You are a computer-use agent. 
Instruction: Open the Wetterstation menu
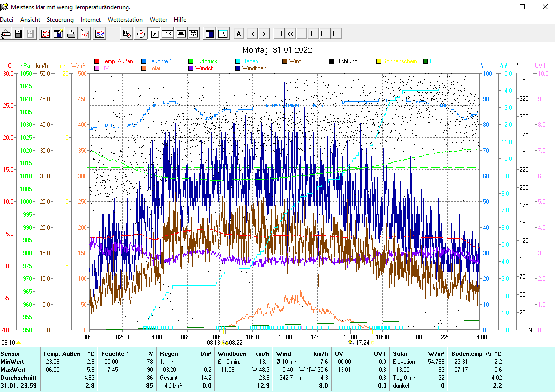click(126, 20)
